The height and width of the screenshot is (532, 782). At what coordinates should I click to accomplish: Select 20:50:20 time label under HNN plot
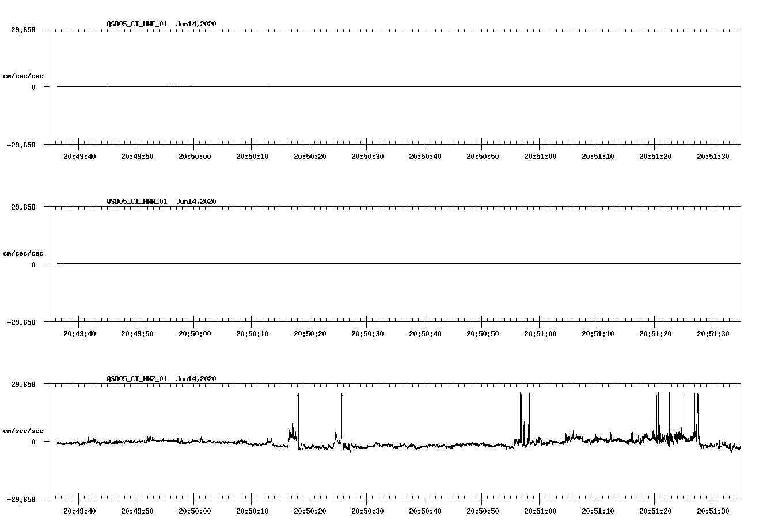point(310,333)
